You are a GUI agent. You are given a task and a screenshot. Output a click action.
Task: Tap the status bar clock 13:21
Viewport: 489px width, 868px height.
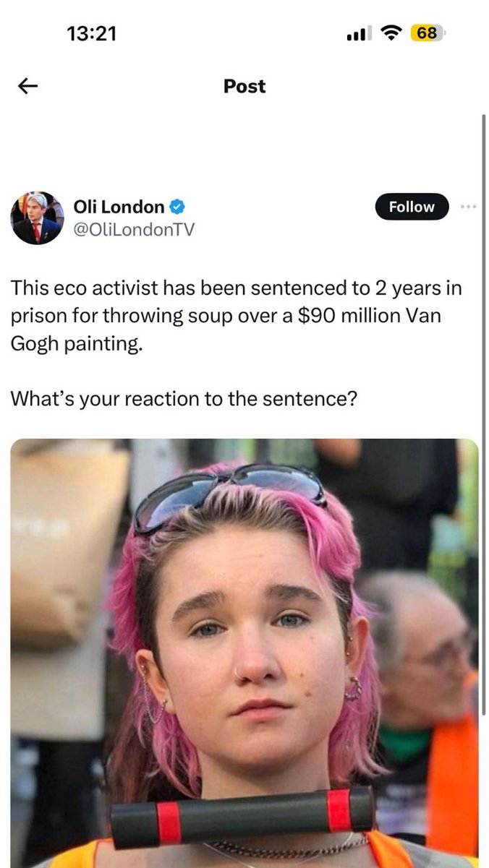91,33
